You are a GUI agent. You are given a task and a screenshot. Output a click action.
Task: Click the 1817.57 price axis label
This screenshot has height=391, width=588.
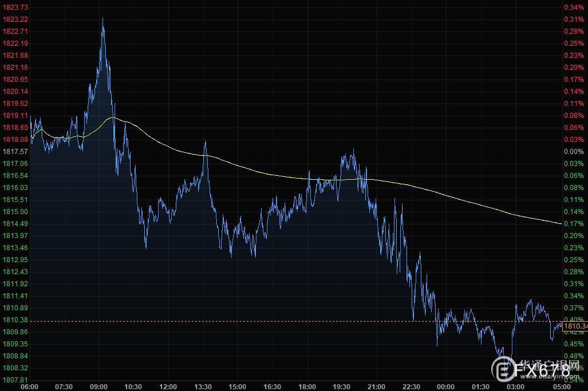coord(15,152)
